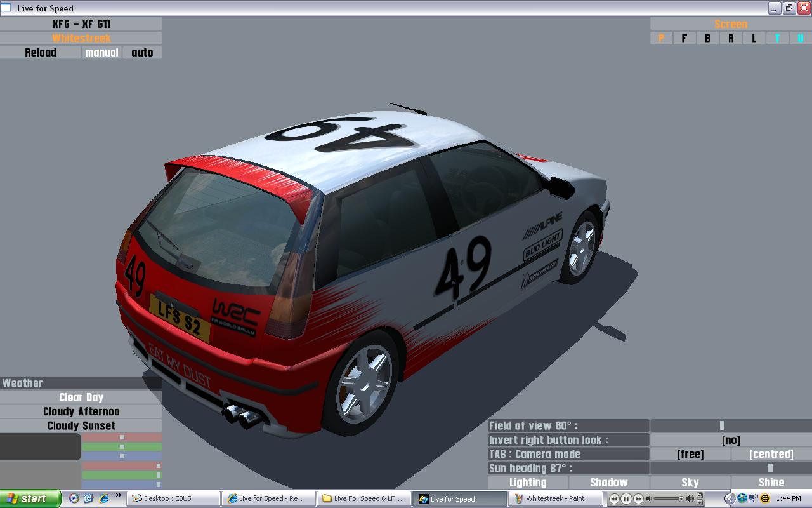The height and width of the screenshot is (508, 812).
Task: Set camera mode to [free]
Action: pyautogui.click(x=690, y=454)
